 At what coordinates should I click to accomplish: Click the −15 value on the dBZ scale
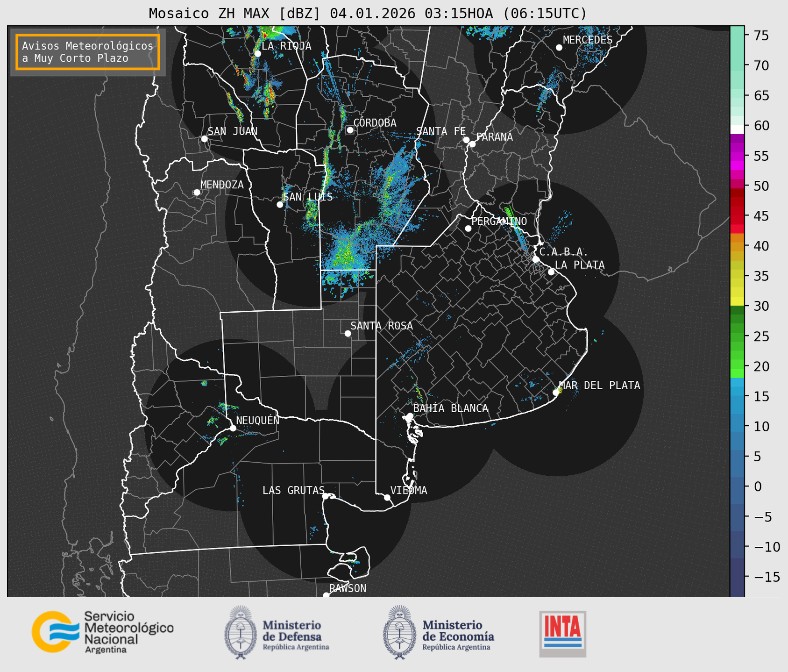click(x=767, y=577)
